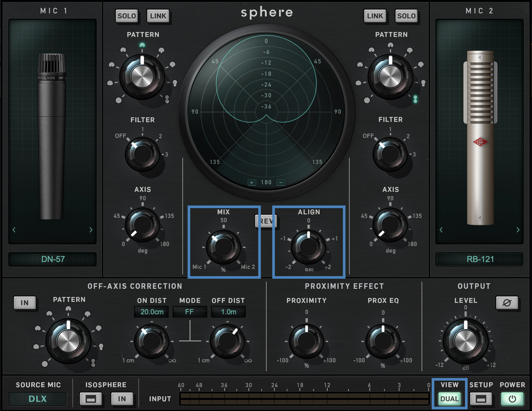This screenshot has height=411, width=532.
Task: Select infinity symbol on ON DIST knob
Action: pos(172,361)
